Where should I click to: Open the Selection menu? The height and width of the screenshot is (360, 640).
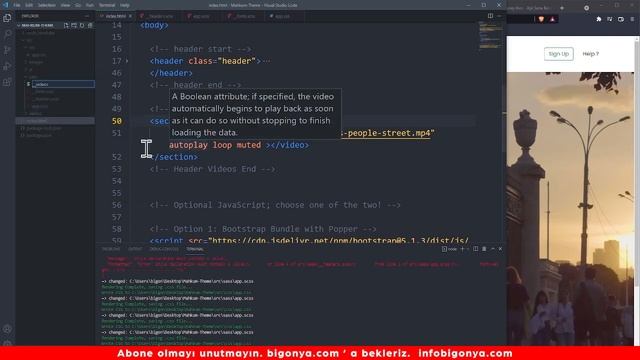tap(47, 5)
